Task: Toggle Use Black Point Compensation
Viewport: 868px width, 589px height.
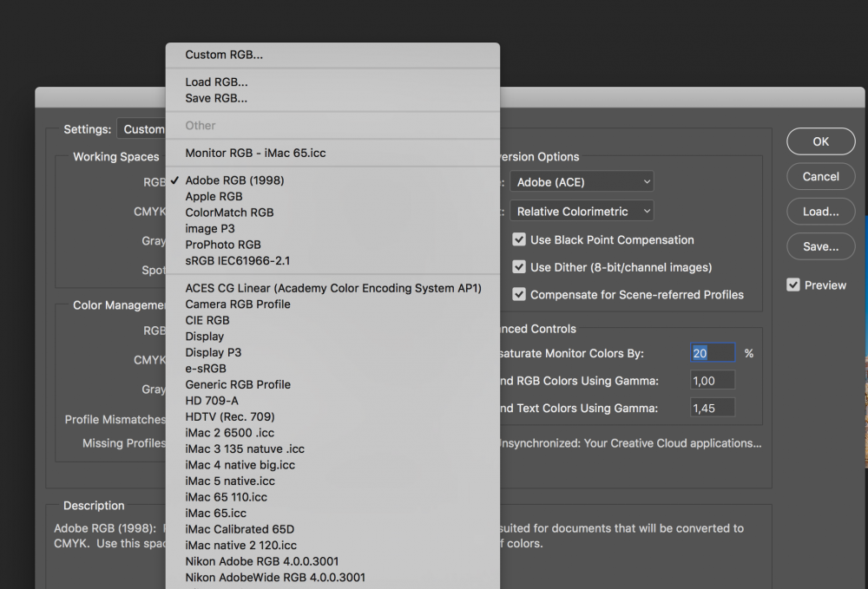Action: (519, 239)
